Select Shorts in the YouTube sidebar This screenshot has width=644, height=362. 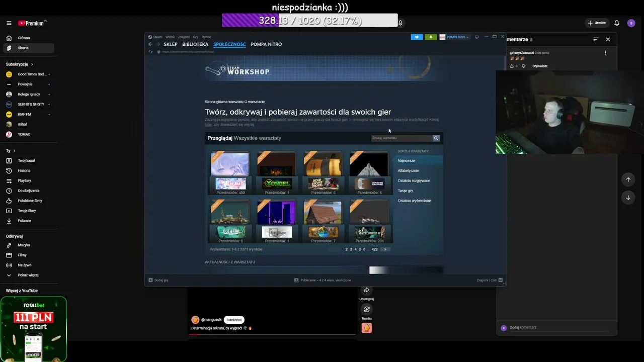click(x=28, y=48)
